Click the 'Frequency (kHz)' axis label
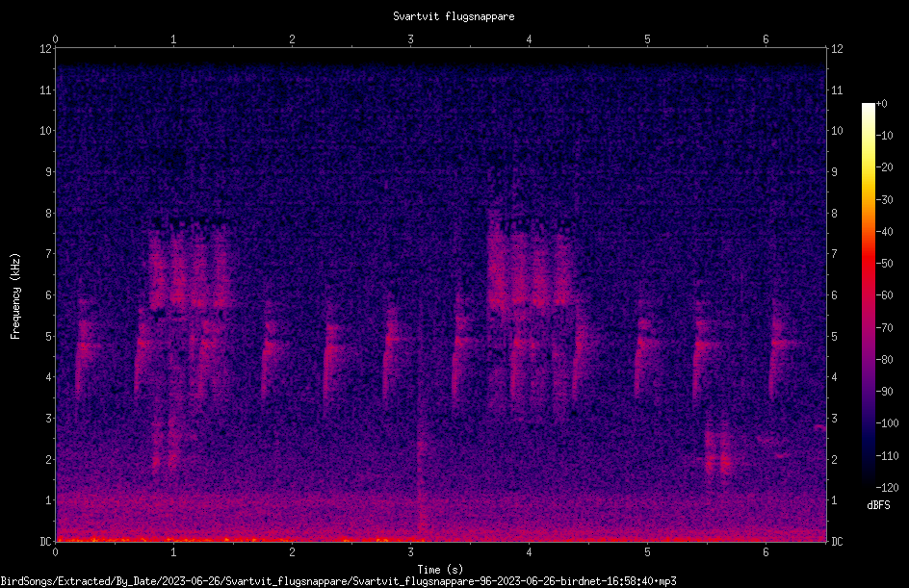Image resolution: width=909 pixels, height=588 pixels. pyautogui.click(x=15, y=296)
